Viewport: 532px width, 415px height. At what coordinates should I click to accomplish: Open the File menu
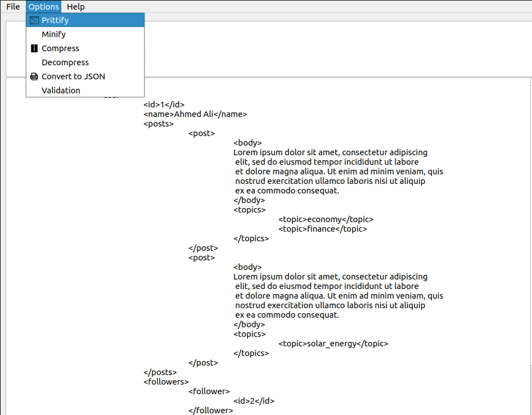12,6
